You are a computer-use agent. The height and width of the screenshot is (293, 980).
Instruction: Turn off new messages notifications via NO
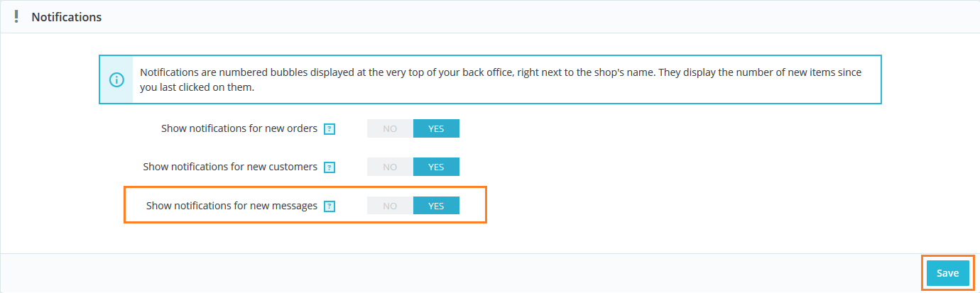coord(390,206)
